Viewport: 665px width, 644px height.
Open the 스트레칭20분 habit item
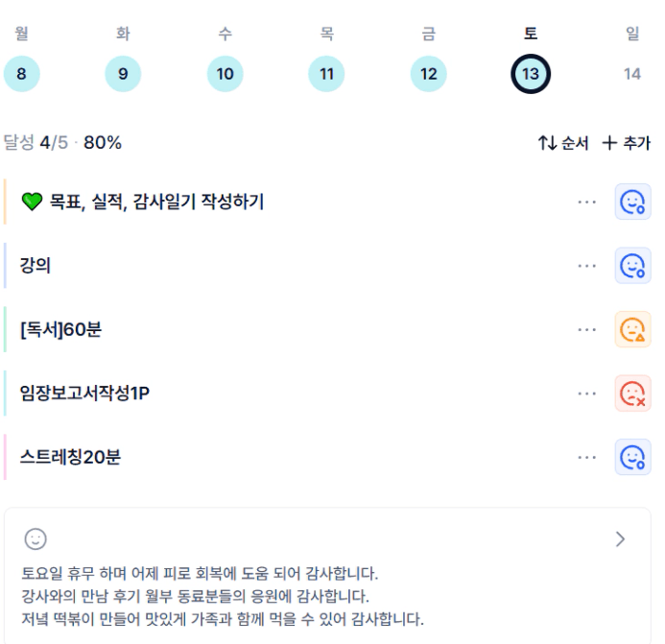[x=70, y=458]
